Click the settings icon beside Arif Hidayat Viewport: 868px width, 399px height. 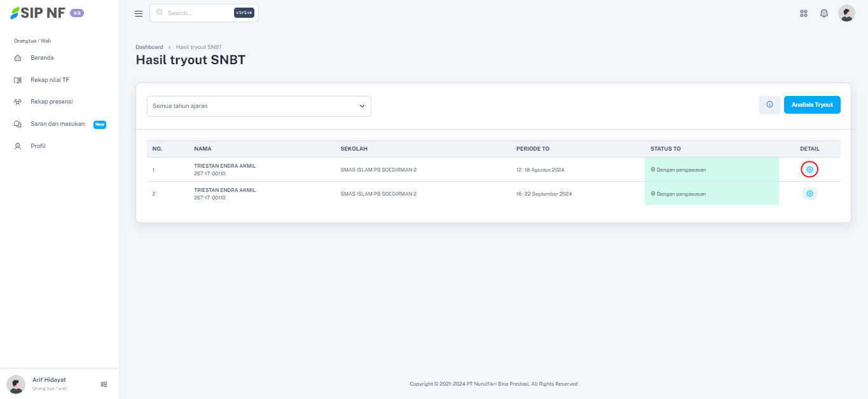(x=104, y=384)
